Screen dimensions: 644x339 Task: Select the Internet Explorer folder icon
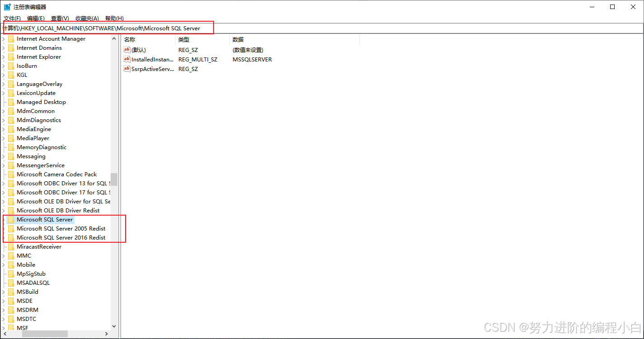tap(11, 57)
